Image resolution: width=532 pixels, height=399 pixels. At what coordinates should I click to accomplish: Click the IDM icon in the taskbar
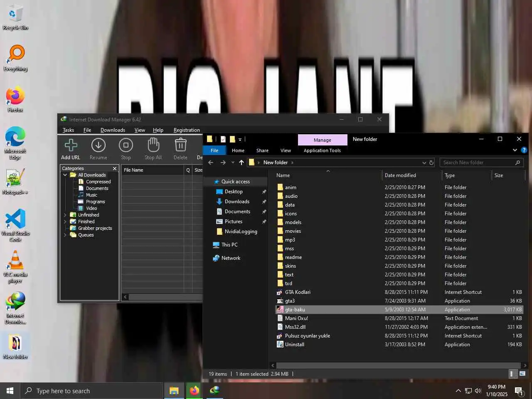[x=214, y=391]
